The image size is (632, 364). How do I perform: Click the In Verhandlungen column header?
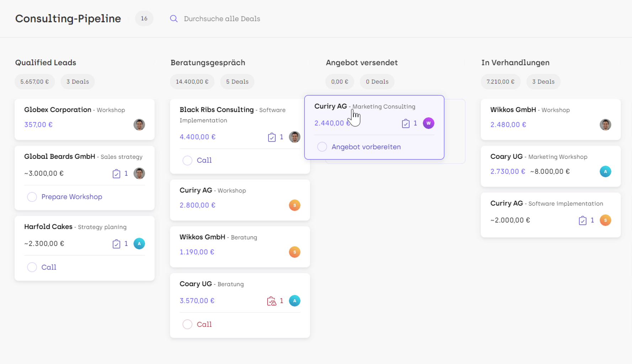(515, 63)
